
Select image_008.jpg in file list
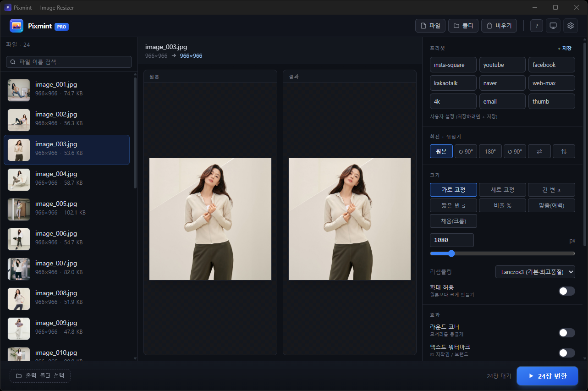66,299
